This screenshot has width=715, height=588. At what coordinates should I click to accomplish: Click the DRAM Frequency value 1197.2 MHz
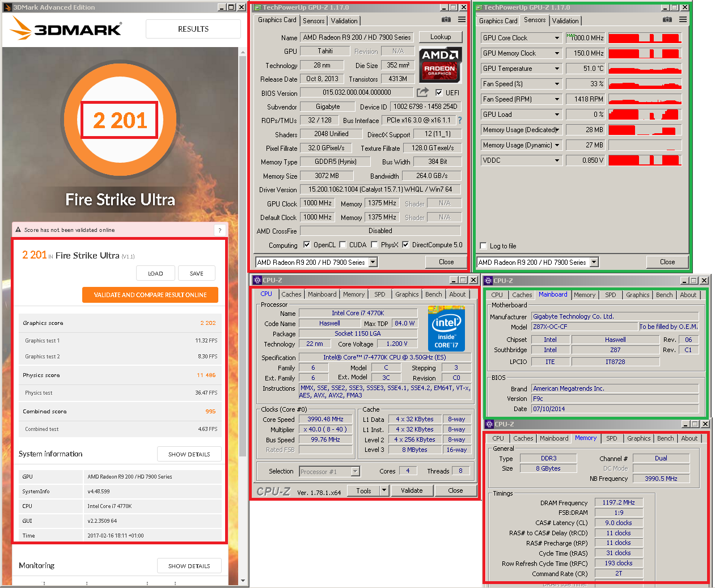619,502
